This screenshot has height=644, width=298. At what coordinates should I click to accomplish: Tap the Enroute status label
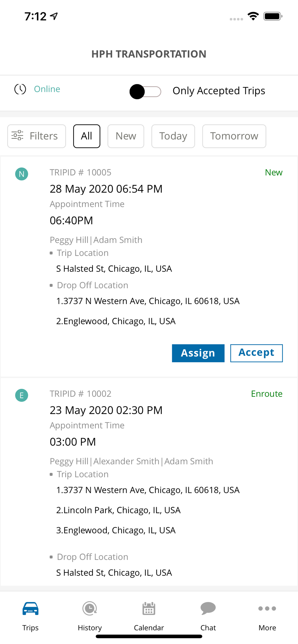(x=267, y=394)
